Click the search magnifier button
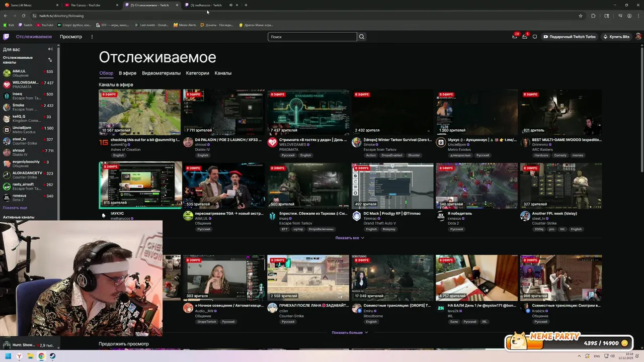Viewport: 644px width, 362px height. [x=361, y=37]
